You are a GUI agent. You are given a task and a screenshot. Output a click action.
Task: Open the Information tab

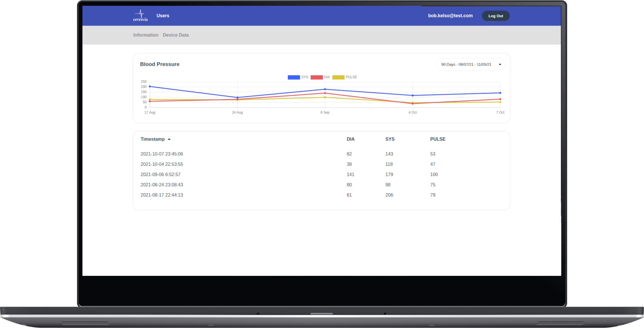146,35
